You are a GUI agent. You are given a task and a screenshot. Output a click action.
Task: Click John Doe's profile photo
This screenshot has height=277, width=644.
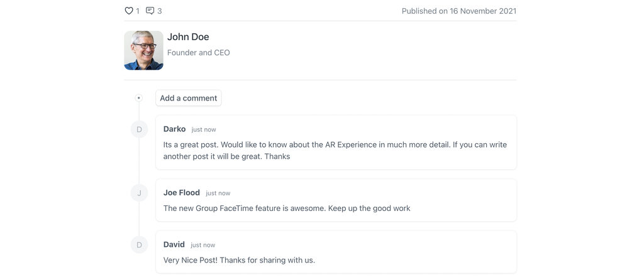143,50
